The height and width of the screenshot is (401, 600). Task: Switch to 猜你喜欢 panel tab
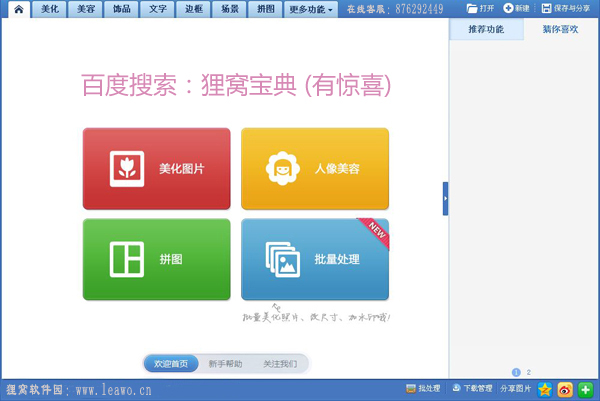(560, 29)
